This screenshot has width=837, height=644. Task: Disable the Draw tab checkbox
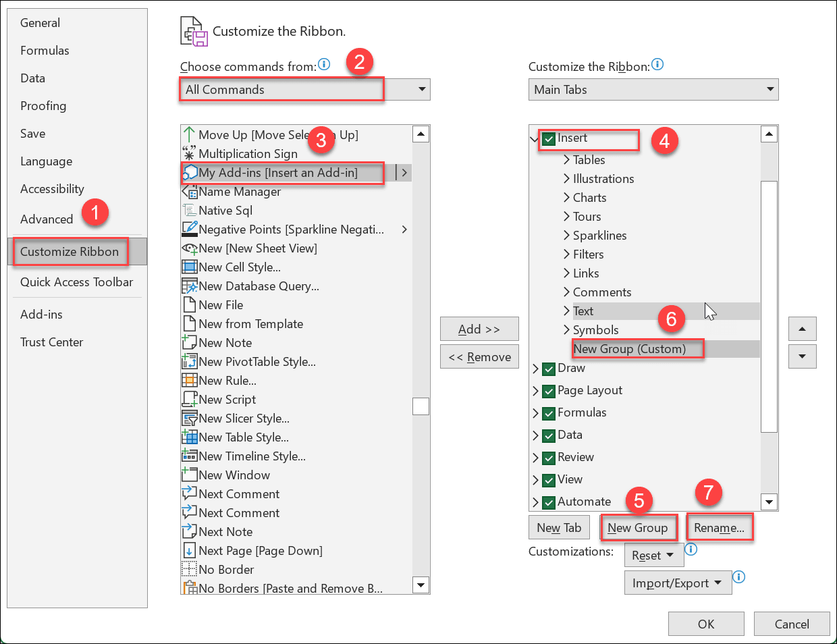(547, 368)
